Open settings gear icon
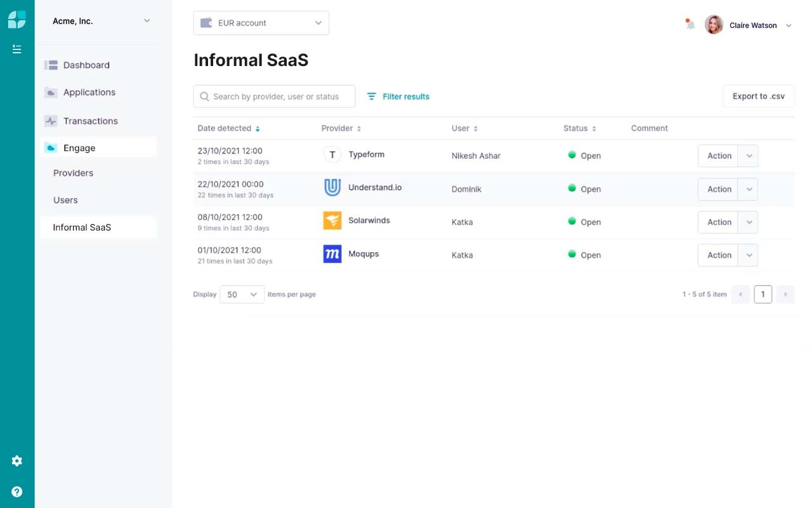Image resolution: width=812 pixels, height=508 pixels. 17,461
